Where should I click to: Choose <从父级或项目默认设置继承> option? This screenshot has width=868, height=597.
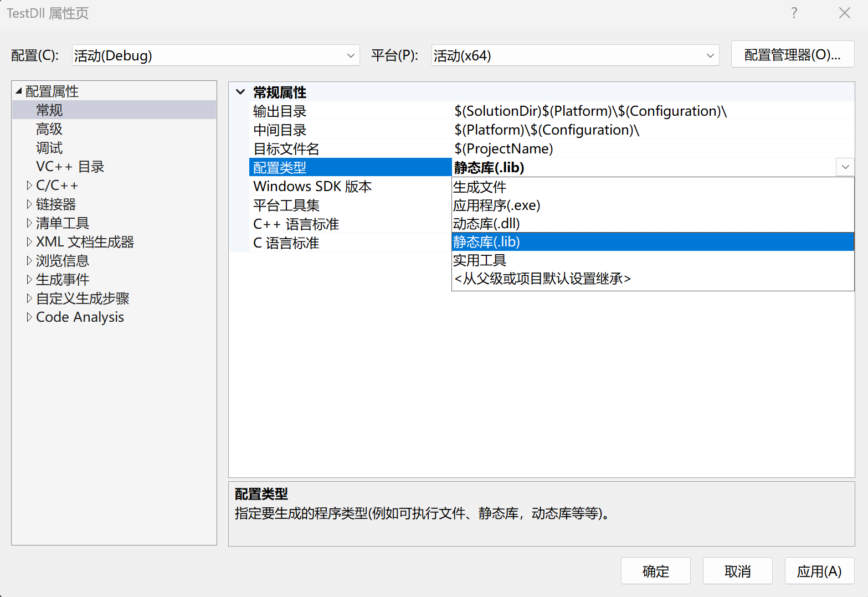point(542,279)
